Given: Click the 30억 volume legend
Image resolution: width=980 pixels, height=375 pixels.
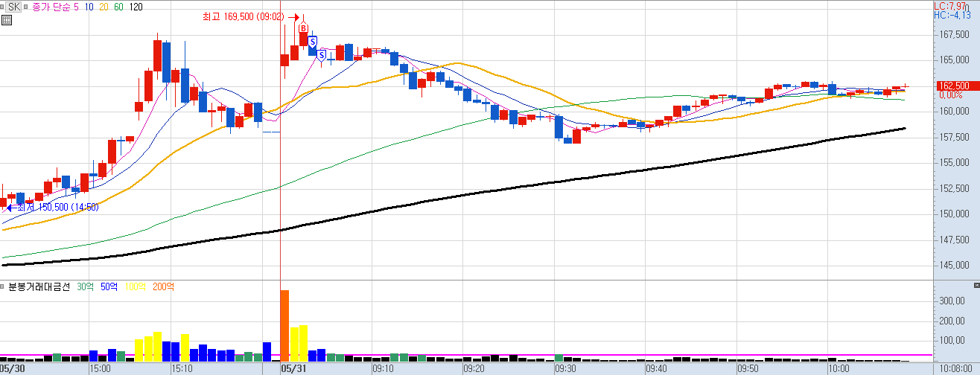Looking at the screenshot, I should pos(86,286).
